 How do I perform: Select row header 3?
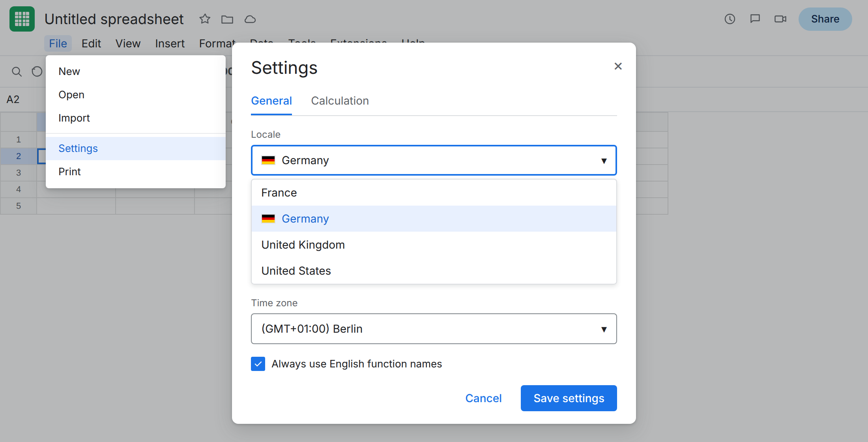click(18, 172)
